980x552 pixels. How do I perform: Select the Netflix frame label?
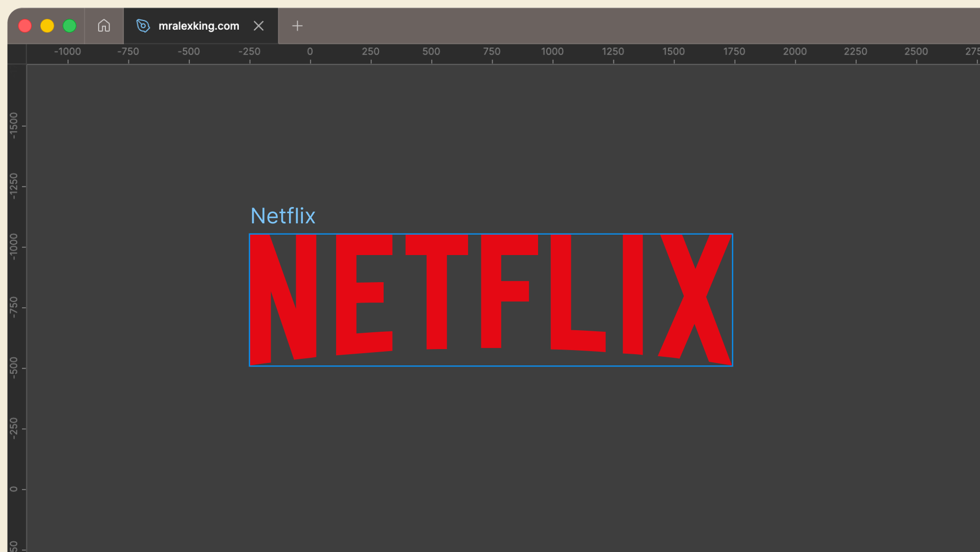click(x=283, y=216)
